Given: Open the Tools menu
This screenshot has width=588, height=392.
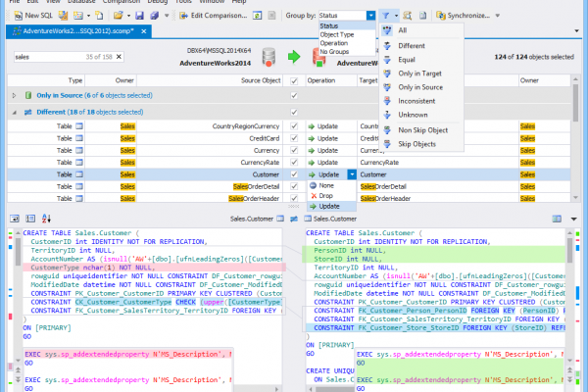Looking at the screenshot, I should 184,2.
